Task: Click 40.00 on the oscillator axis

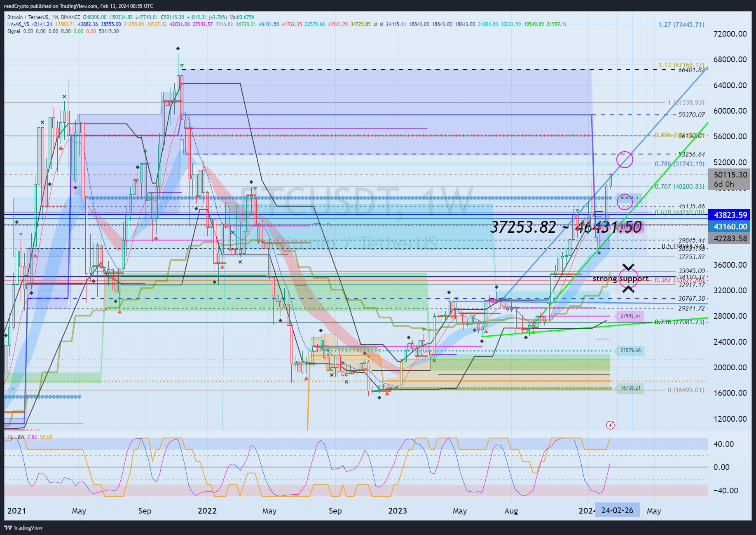Action: click(723, 444)
